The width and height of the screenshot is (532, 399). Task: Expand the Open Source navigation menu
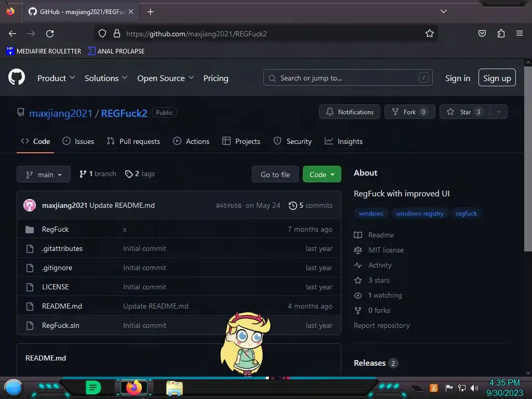(x=166, y=78)
